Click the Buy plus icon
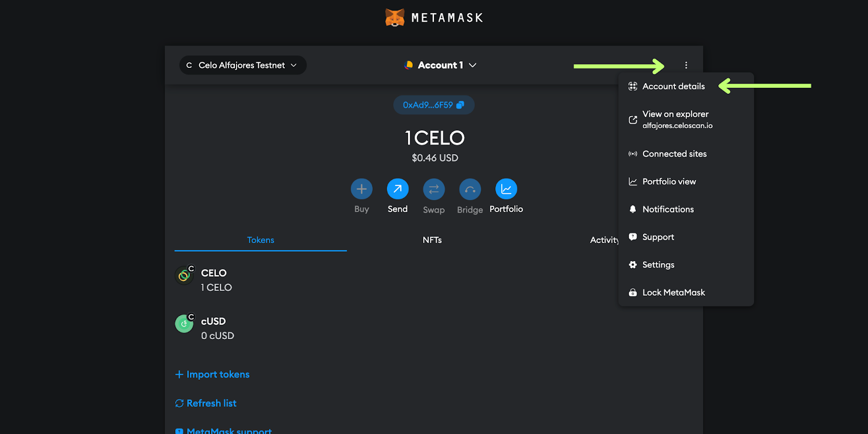Viewport: 868px width, 434px height. point(362,189)
